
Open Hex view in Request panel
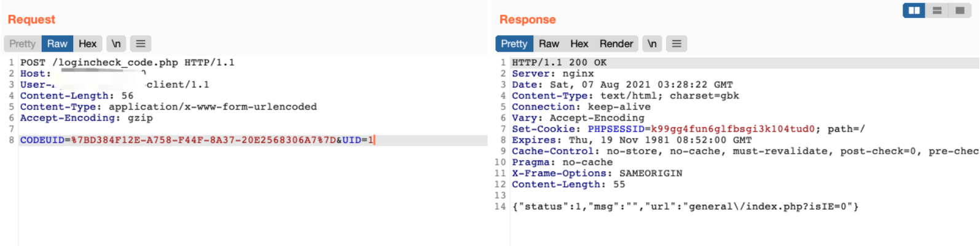pyautogui.click(x=87, y=44)
